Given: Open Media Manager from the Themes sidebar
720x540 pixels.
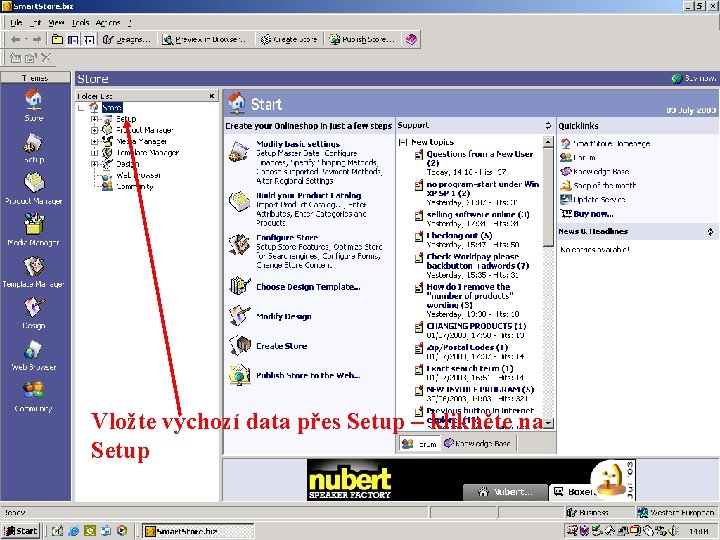Looking at the screenshot, I should point(34,230).
